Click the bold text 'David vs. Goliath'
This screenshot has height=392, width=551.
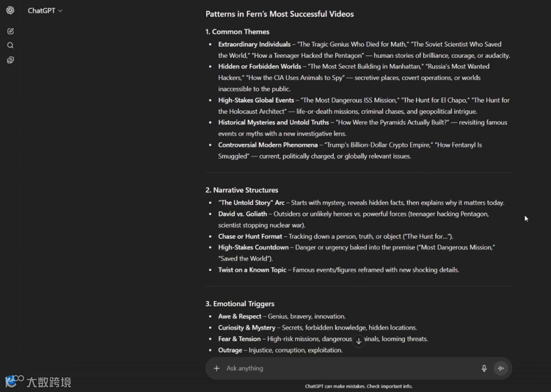point(242,214)
